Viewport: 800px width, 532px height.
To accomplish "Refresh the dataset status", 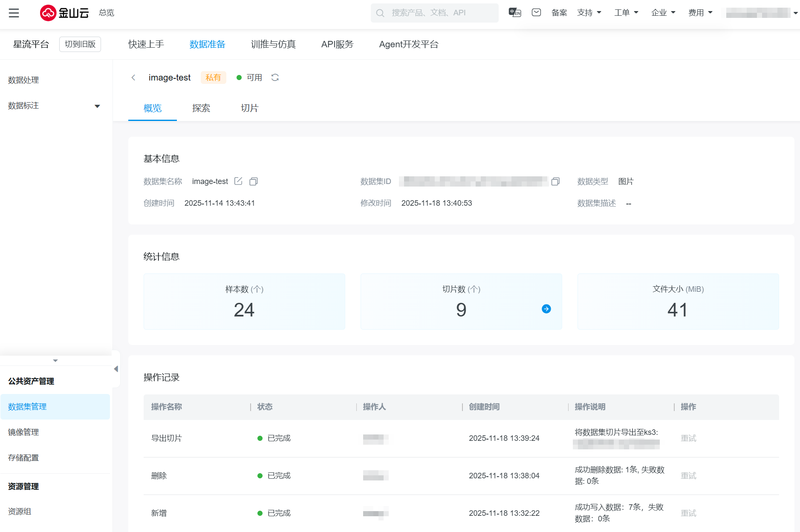I will point(275,78).
